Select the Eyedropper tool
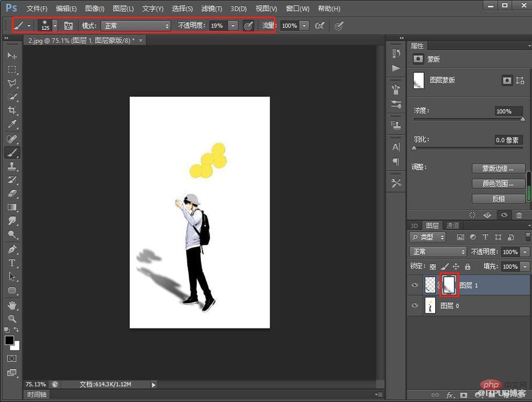532x402 pixels. (12, 124)
